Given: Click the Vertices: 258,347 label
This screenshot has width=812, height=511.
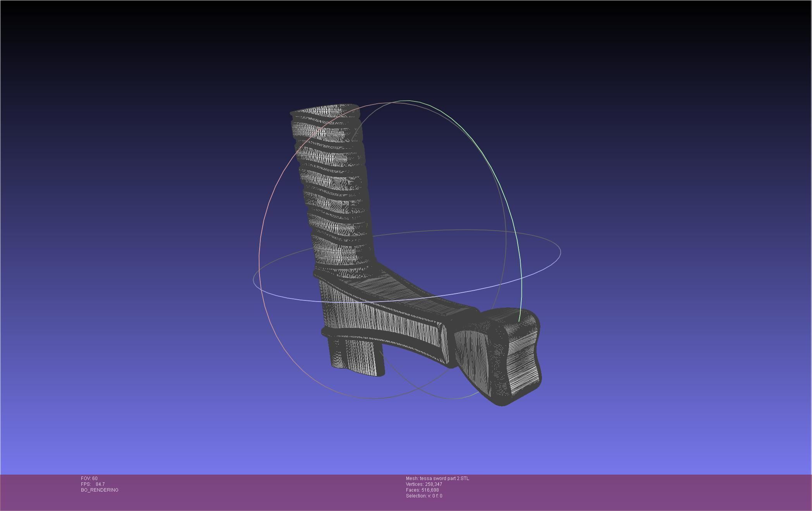Looking at the screenshot, I should (x=424, y=484).
